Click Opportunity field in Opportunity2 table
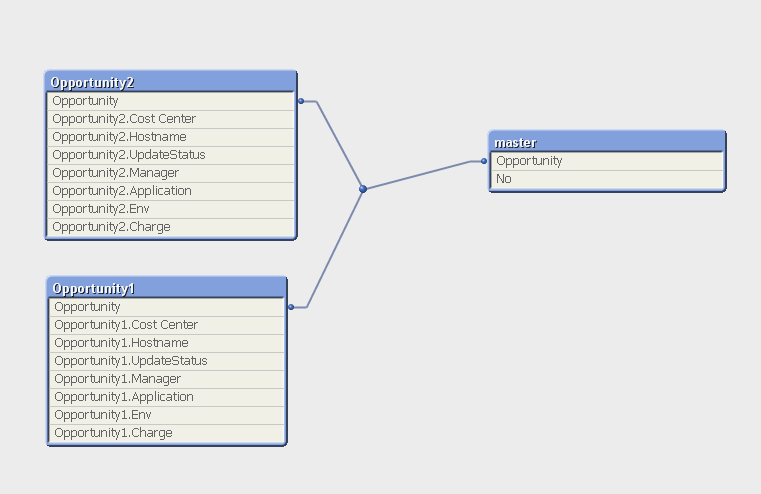 (x=171, y=101)
